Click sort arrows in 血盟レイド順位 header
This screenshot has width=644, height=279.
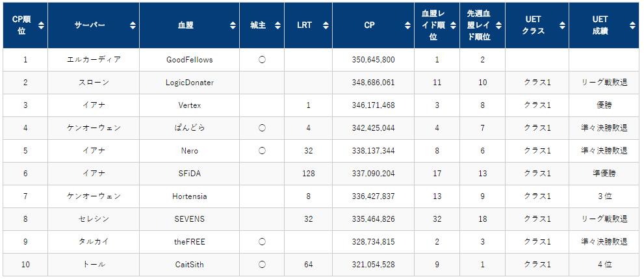click(x=452, y=25)
